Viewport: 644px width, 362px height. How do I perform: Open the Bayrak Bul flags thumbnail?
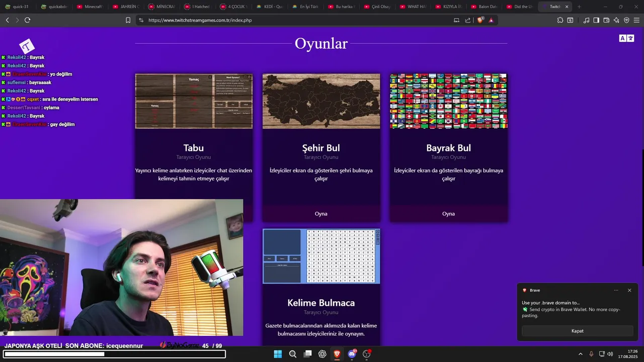click(448, 101)
